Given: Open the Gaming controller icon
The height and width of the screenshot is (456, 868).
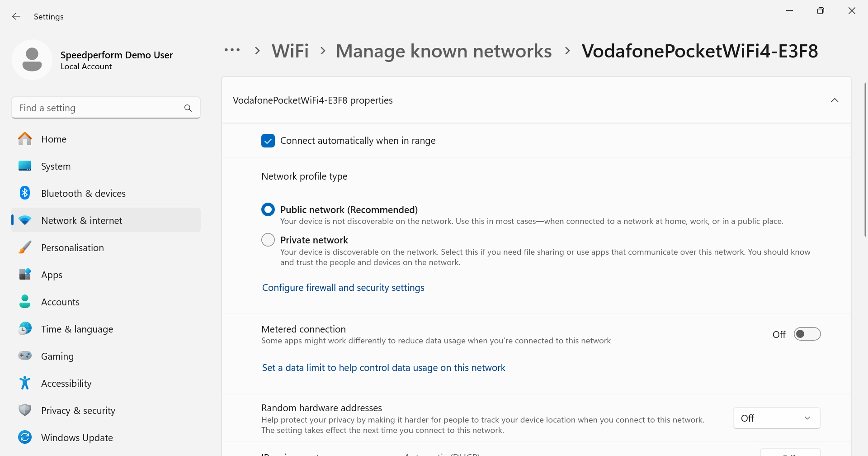Looking at the screenshot, I should (x=25, y=356).
